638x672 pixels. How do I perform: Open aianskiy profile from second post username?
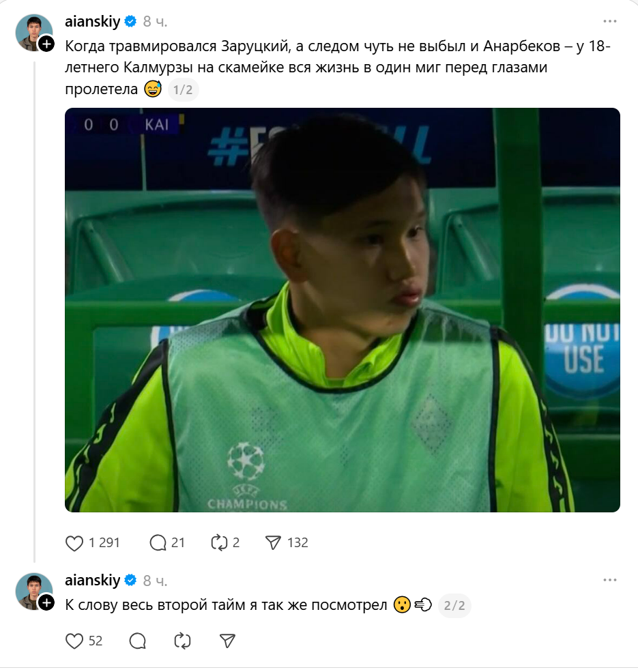tap(93, 581)
